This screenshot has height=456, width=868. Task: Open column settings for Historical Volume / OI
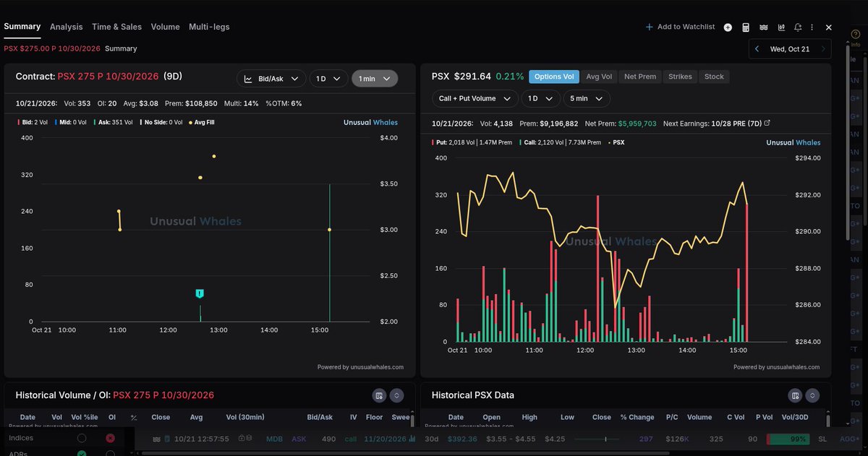(378, 395)
